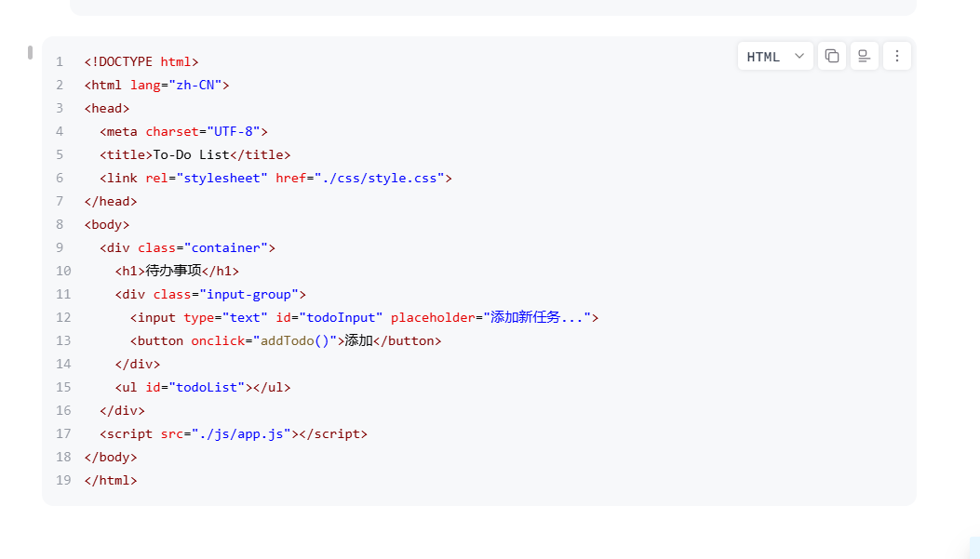
Task: Click the '</html>' closing tag
Action: pos(111,480)
